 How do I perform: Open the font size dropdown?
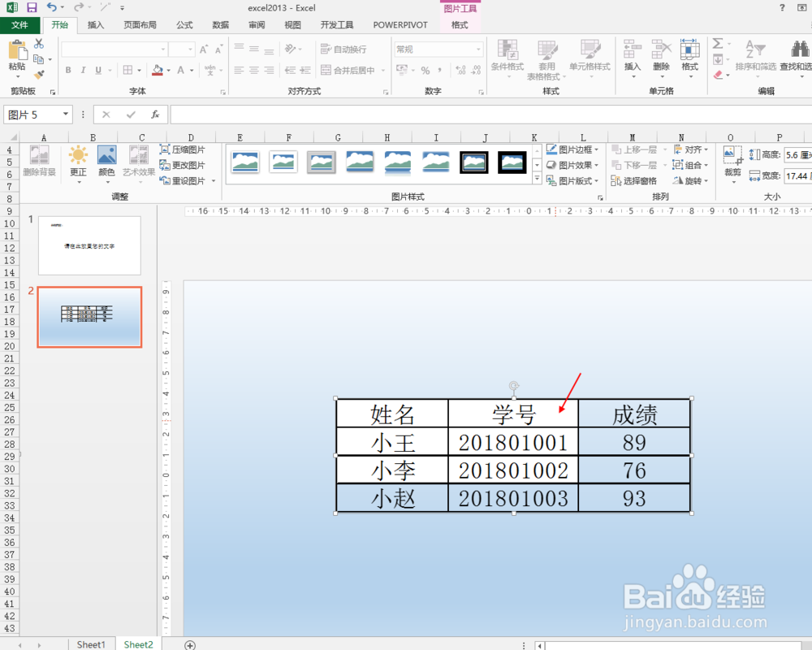point(191,50)
